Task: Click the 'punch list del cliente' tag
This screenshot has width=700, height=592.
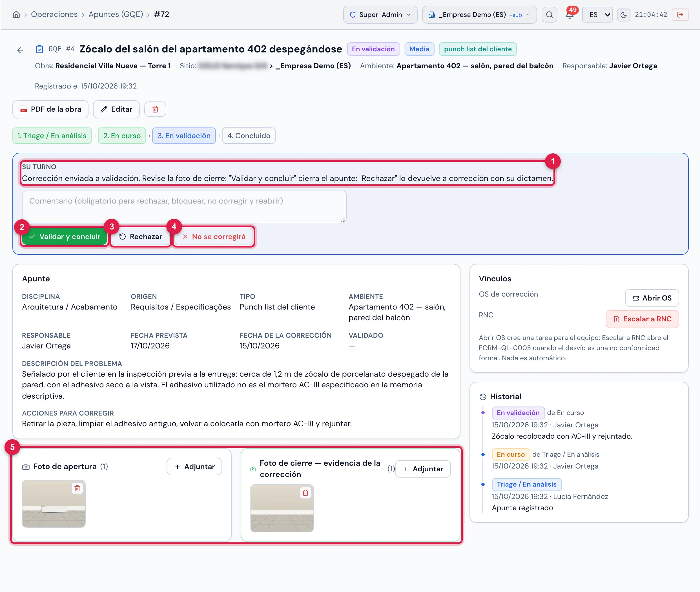Action: click(x=478, y=49)
